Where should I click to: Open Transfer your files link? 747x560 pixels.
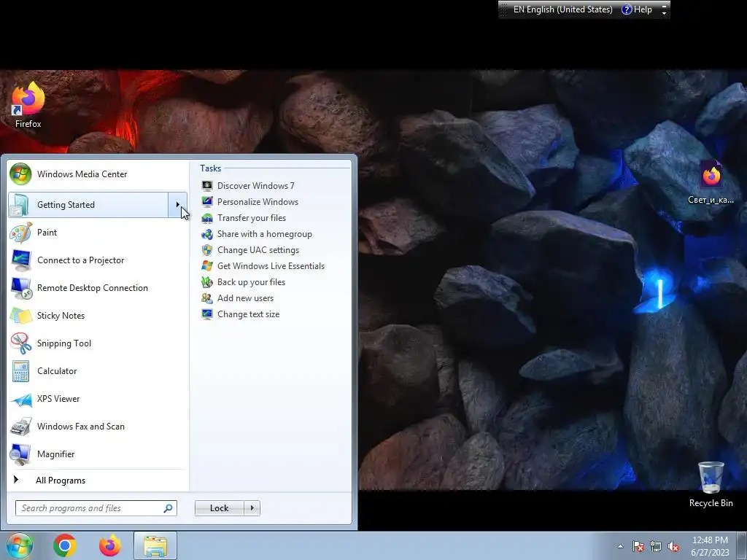click(252, 218)
